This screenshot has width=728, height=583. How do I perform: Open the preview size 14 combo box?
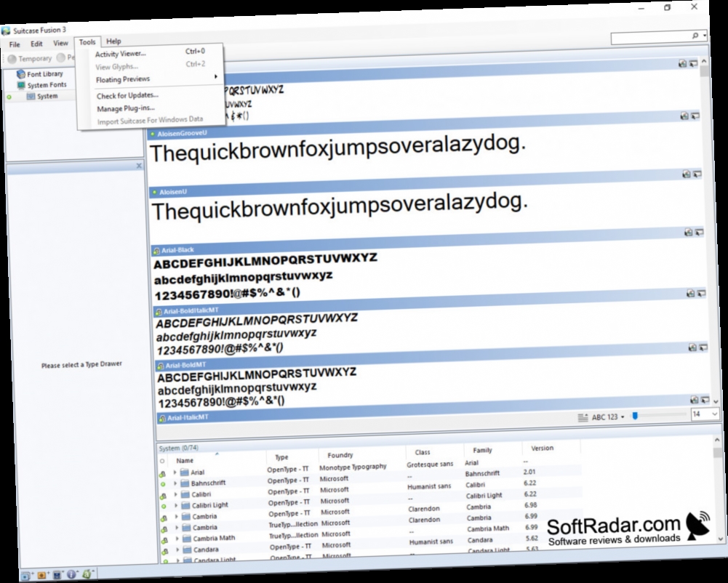[705, 414]
